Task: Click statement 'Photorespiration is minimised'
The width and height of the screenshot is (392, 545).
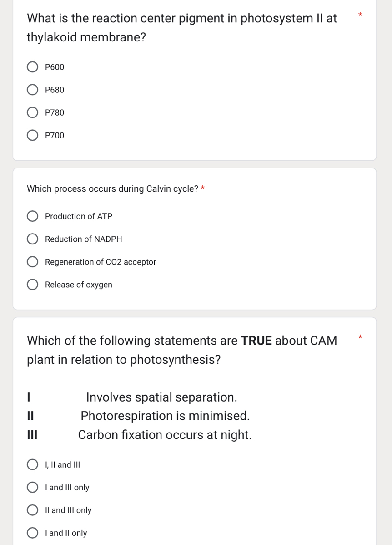Action: coord(165,416)
